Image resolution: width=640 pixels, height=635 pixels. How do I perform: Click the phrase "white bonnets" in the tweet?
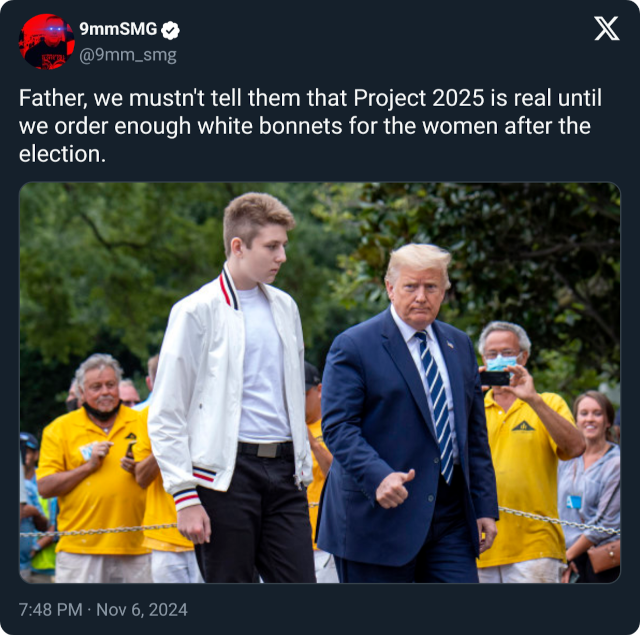pos(270,126)
